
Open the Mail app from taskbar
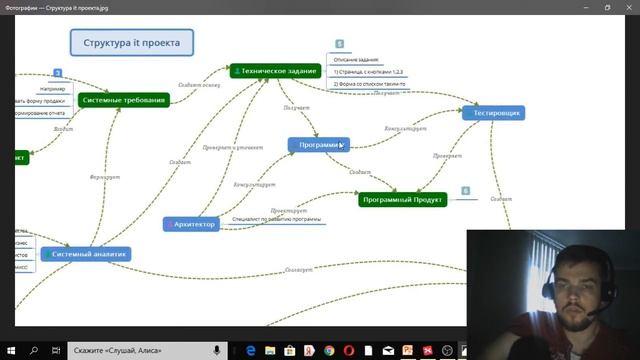[x=388, y=351]
